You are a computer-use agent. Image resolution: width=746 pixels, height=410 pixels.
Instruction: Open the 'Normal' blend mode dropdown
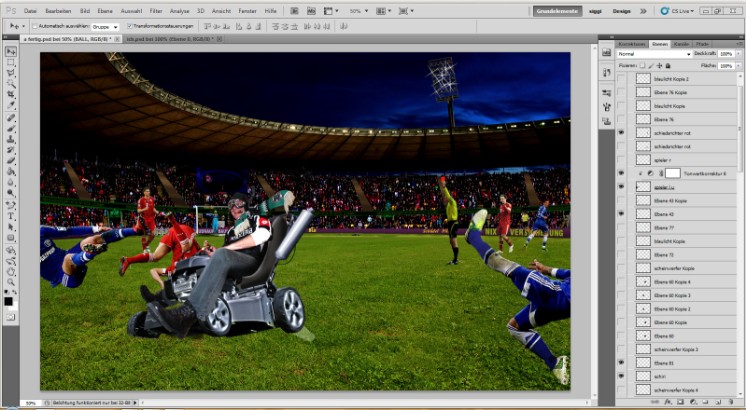tap(653, 54)
